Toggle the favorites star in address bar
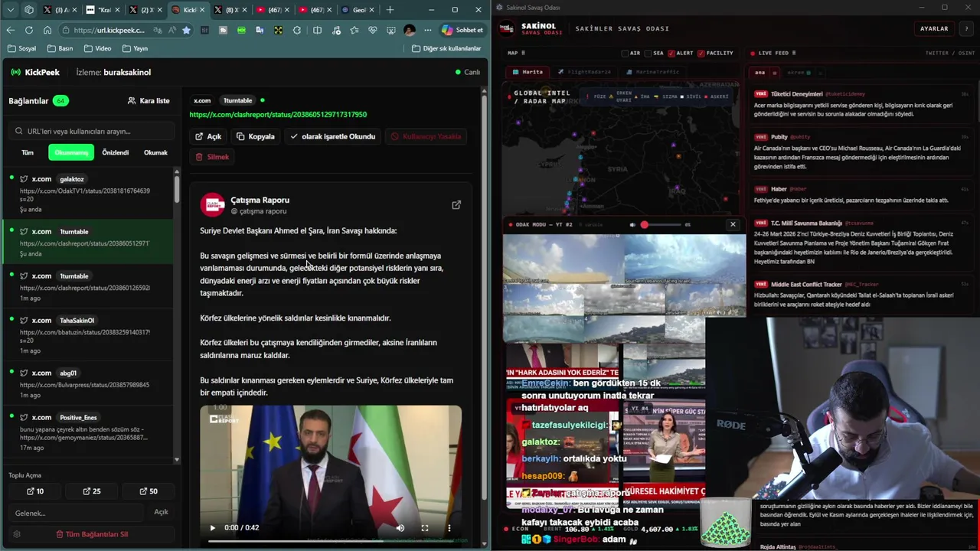The image size is (980, 551). (185, 30)
